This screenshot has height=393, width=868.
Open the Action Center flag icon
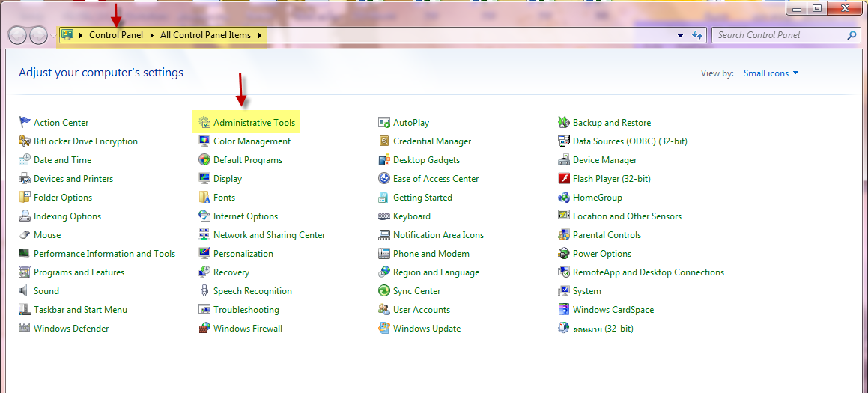[25, 122]
